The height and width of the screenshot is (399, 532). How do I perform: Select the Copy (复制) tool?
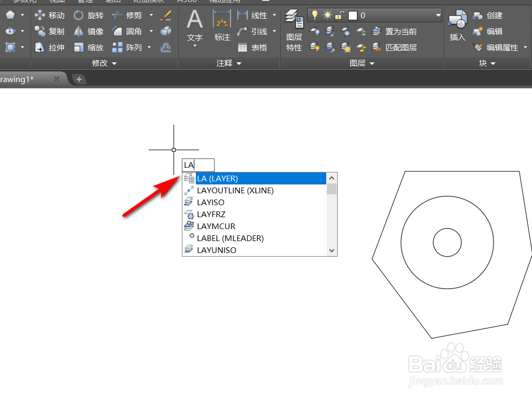point(49,31)
